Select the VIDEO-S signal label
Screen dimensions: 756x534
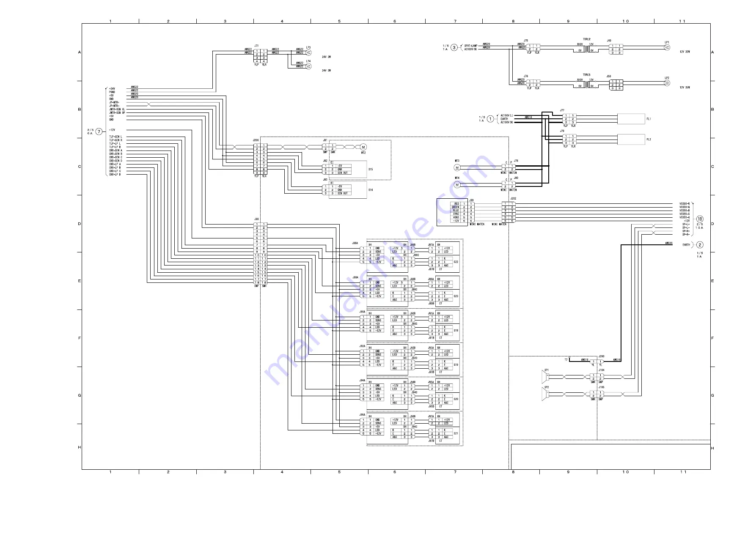[685, 214]
